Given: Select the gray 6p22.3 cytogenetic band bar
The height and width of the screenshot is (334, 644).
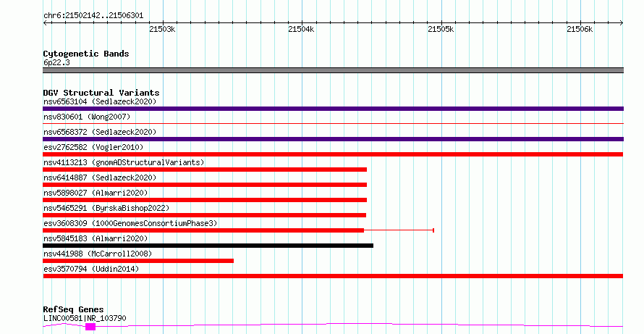Looking at the screenshot, I should [333, 70].
